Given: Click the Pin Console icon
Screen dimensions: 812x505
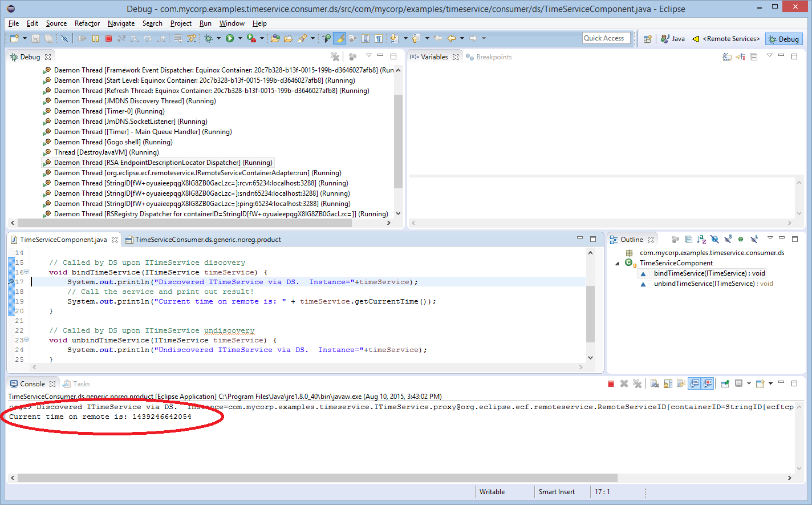Looking at the screenshot, I should pyautogui.click(x=725, y=383).
